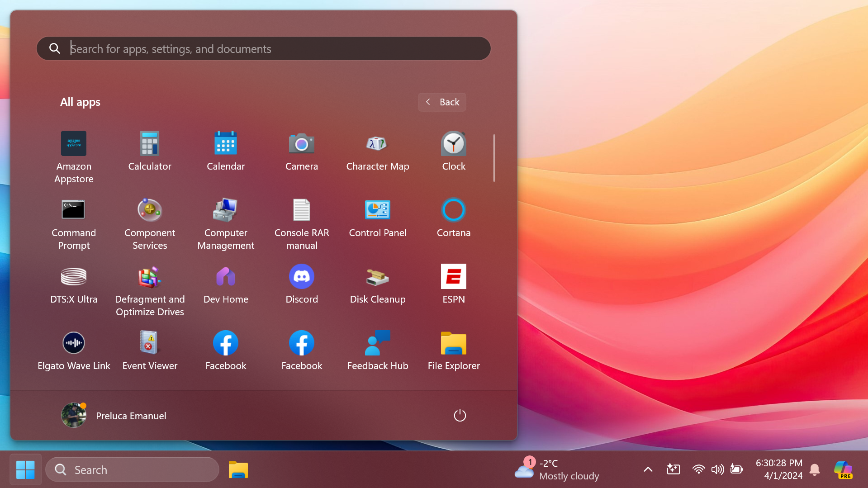Open File Explorer from the taskbar

[x=238, y=469]
